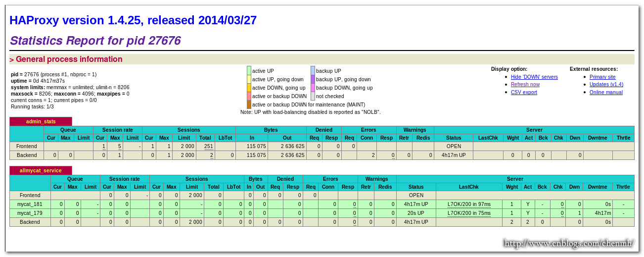Click the mycat_181 server row name
The height and width of the screenshot is (257, 644).
[30, 204]
